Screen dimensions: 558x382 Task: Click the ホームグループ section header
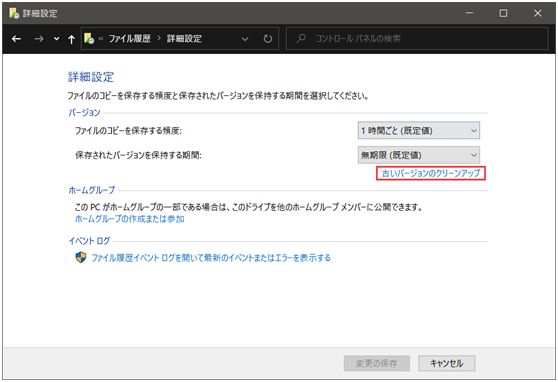92,190
